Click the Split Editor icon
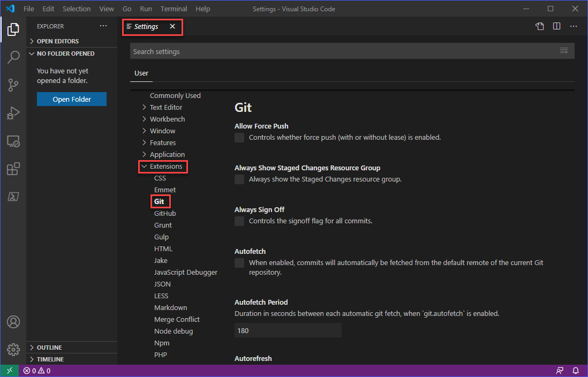 pyautogui.click(x=556, y=26)
